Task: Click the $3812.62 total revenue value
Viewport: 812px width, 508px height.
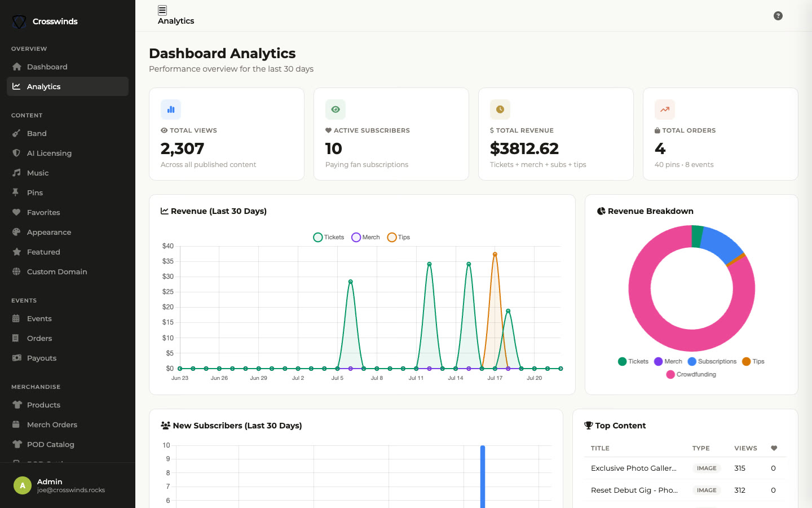Action: (524, 148)
